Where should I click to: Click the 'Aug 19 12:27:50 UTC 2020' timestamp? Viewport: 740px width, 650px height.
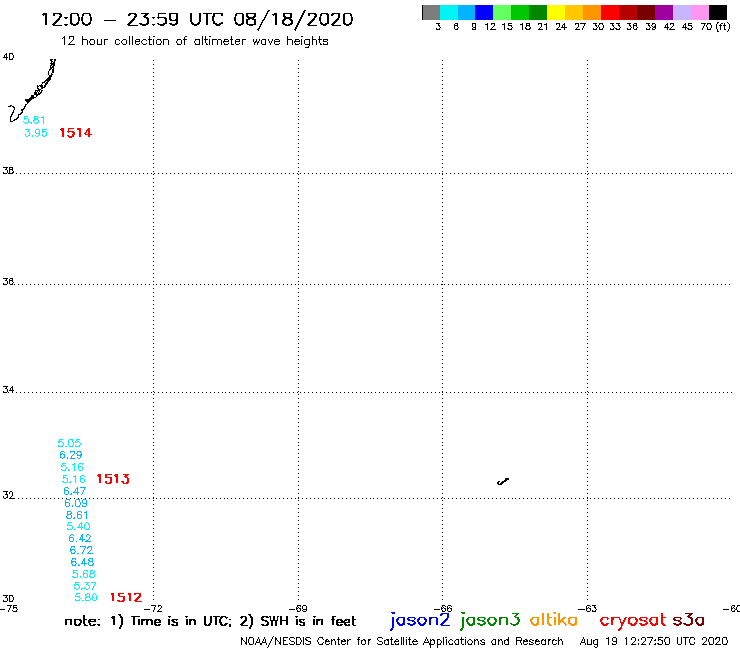pos(654,642)
